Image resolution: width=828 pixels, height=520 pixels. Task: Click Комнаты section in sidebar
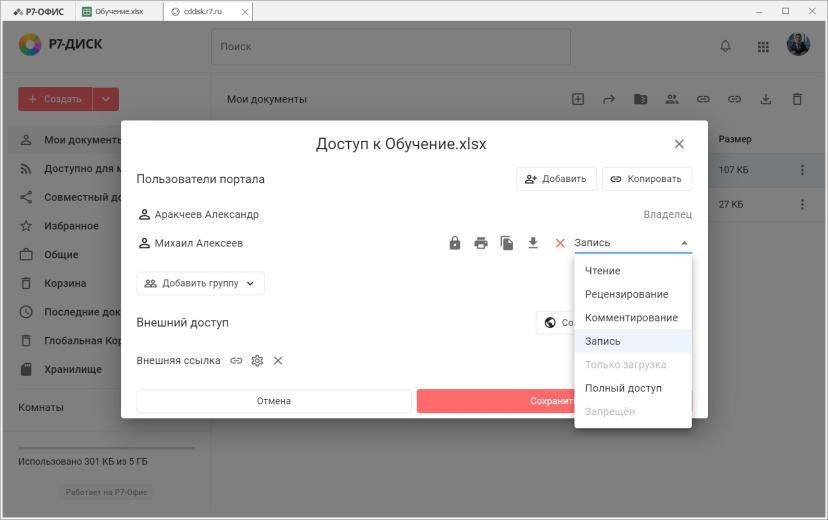(x=41, y=408)
